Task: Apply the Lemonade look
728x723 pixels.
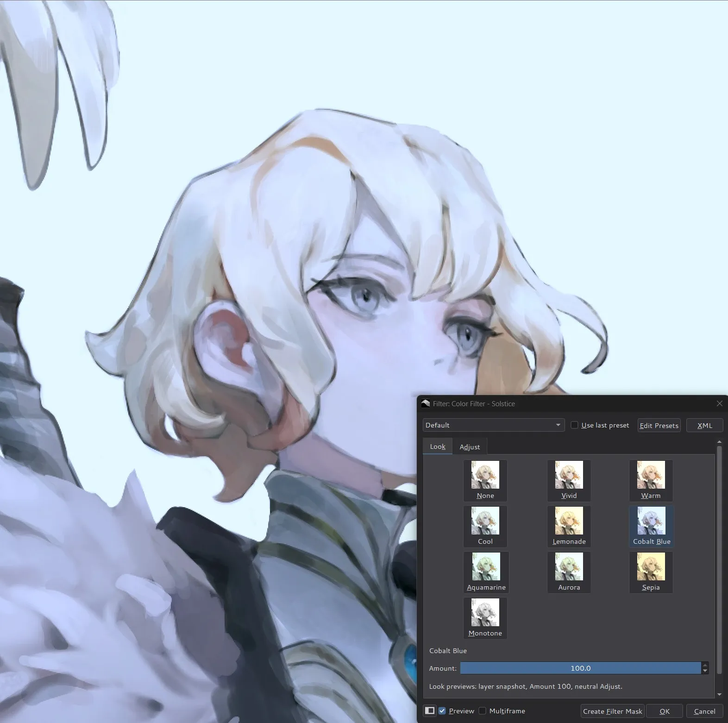Action: (x=569, y=526)
